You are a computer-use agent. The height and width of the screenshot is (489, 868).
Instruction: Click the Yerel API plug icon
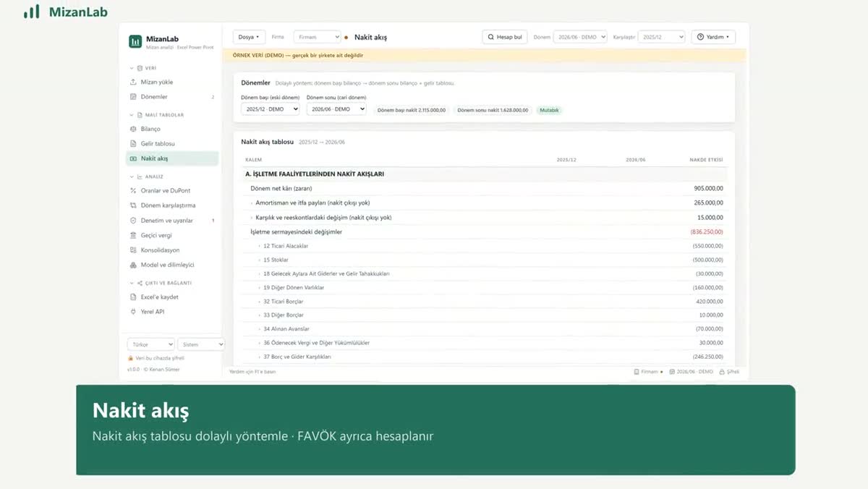133,312
